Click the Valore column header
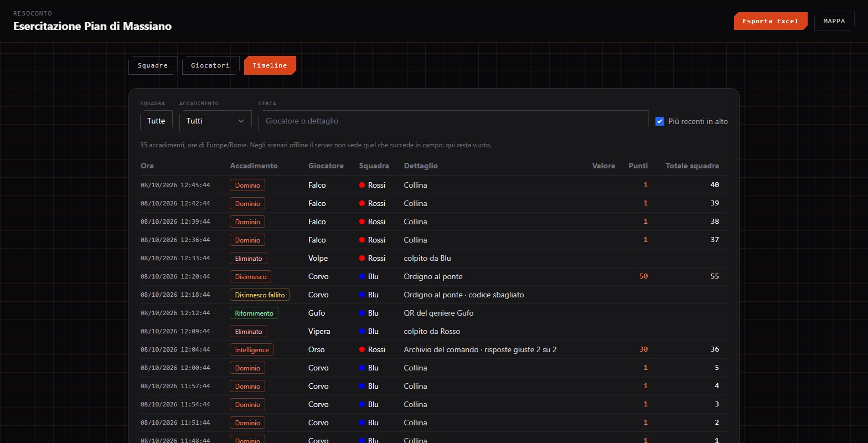 tap(603, 166)
